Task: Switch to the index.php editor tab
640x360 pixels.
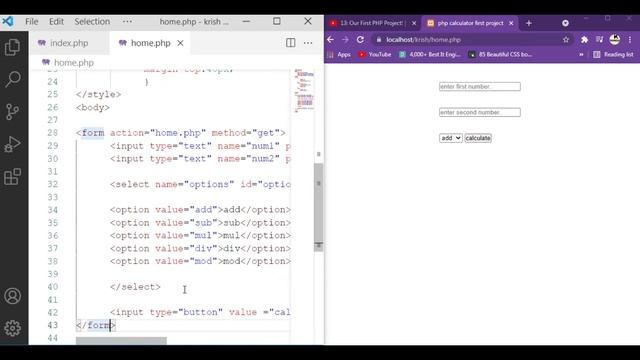Action: (69, 43)
